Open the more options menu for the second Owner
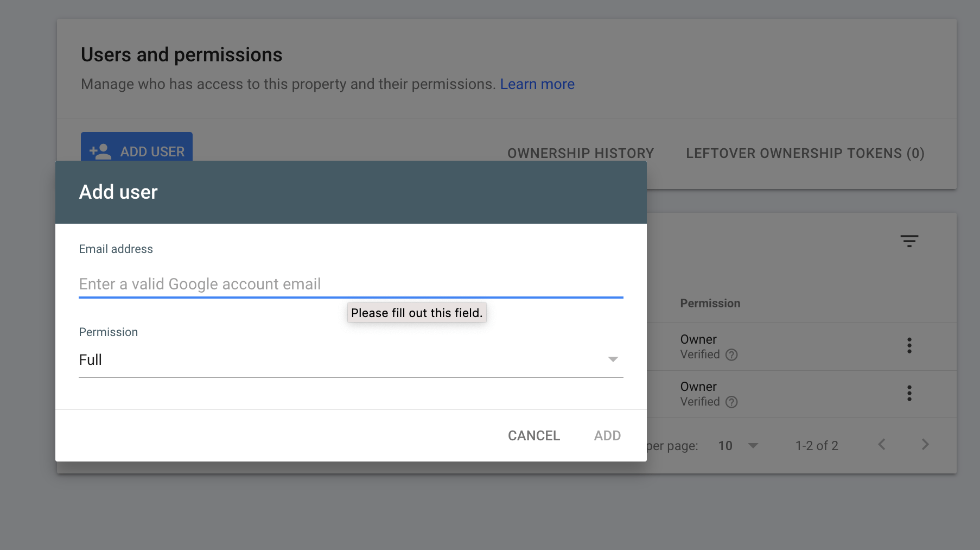 tap(909, 393)
